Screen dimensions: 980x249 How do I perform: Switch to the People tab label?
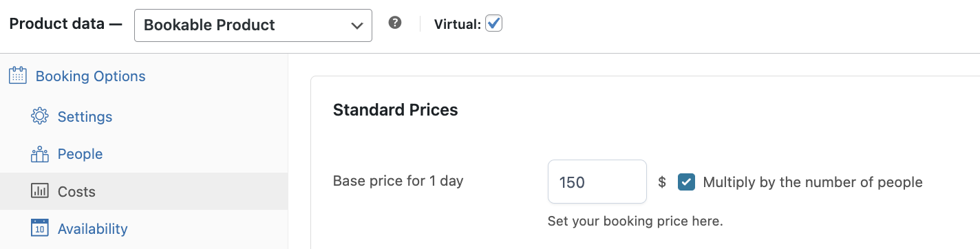[80, 154]
